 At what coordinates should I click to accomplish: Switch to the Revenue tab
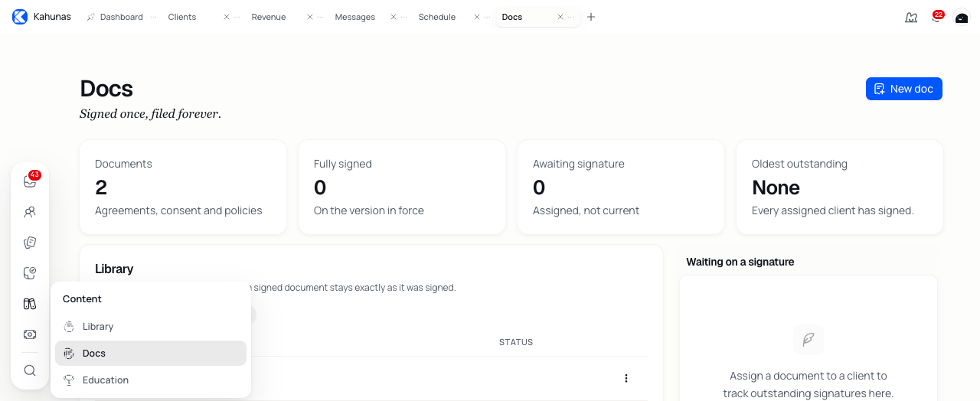[269, 17]
